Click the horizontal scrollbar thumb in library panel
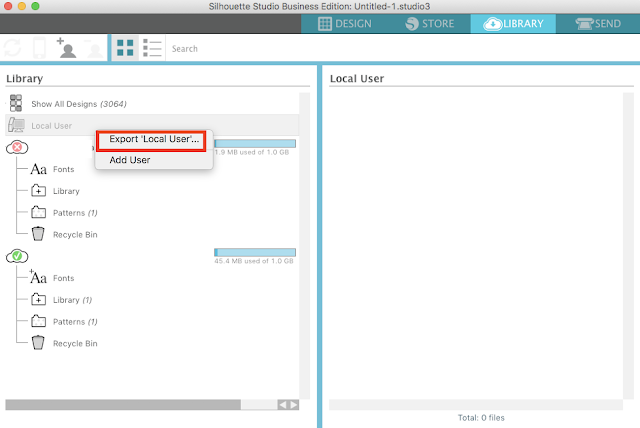 coord(123,404)
